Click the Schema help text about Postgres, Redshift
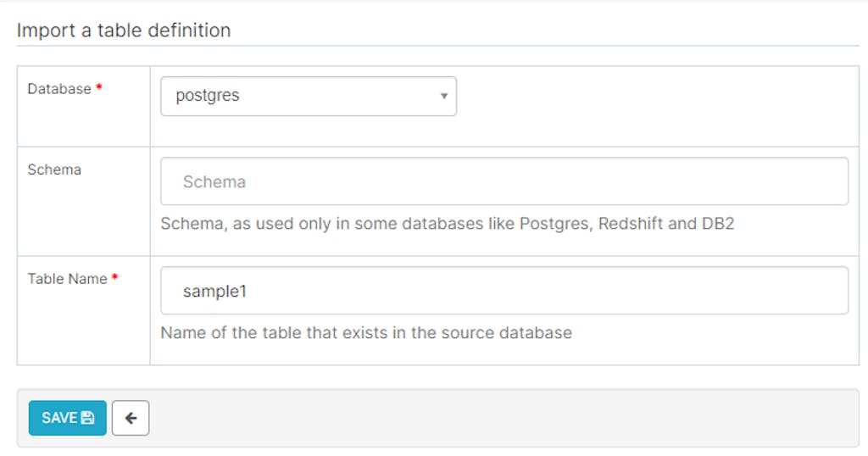The width and height of the screenshot is (868, 456). (x=447, y=225)
